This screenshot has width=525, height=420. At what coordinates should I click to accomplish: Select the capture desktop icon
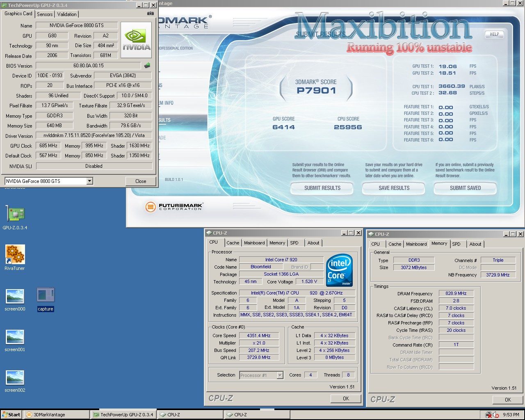pyautogui.click(x=46, y=300)
